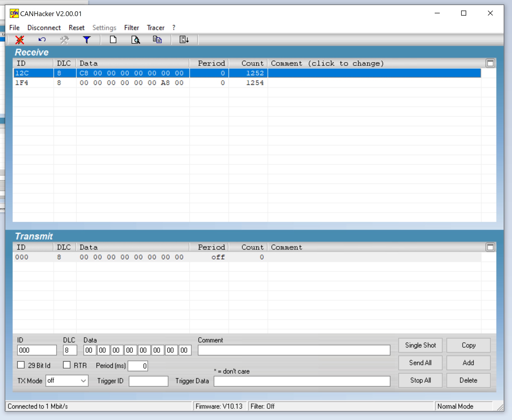Click the red disconnect icon in toolbar

point(20,40)
